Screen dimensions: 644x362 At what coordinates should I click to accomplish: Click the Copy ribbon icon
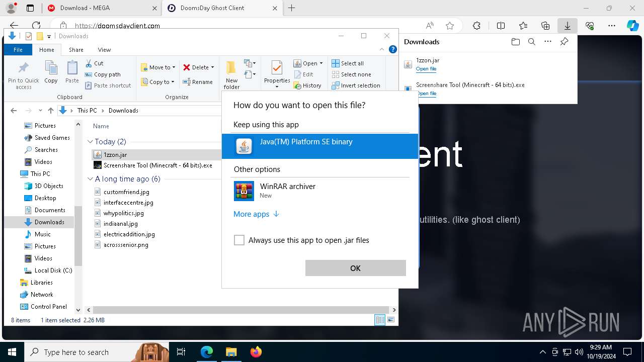pyautogui.click(x=51, y=72)
